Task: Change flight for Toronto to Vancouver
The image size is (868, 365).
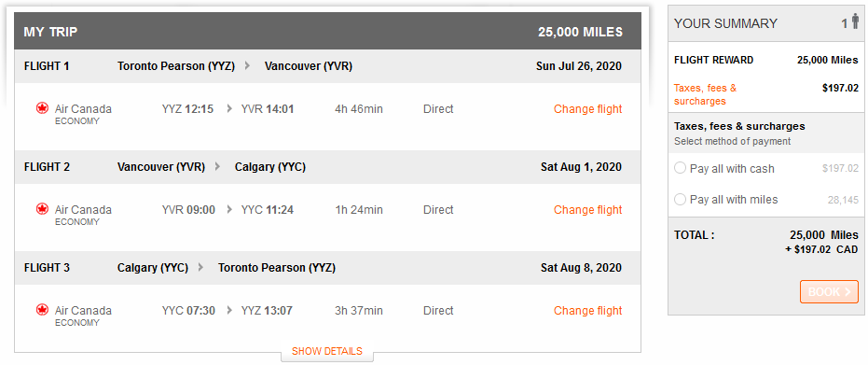Action: 588,109
